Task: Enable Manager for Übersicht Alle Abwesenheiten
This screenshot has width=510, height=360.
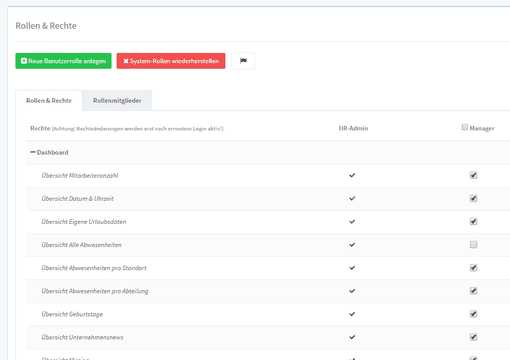Action: (473, 245)
